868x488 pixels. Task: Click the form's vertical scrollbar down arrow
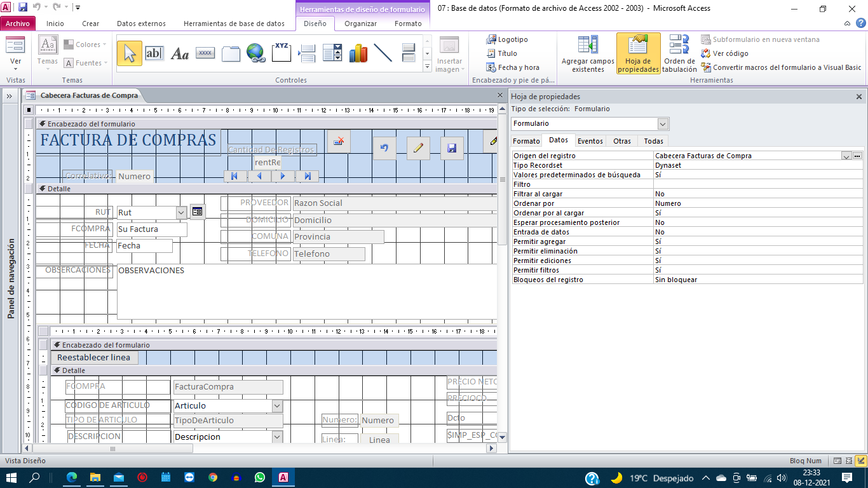pyautogui.click(x=502, y=437)
